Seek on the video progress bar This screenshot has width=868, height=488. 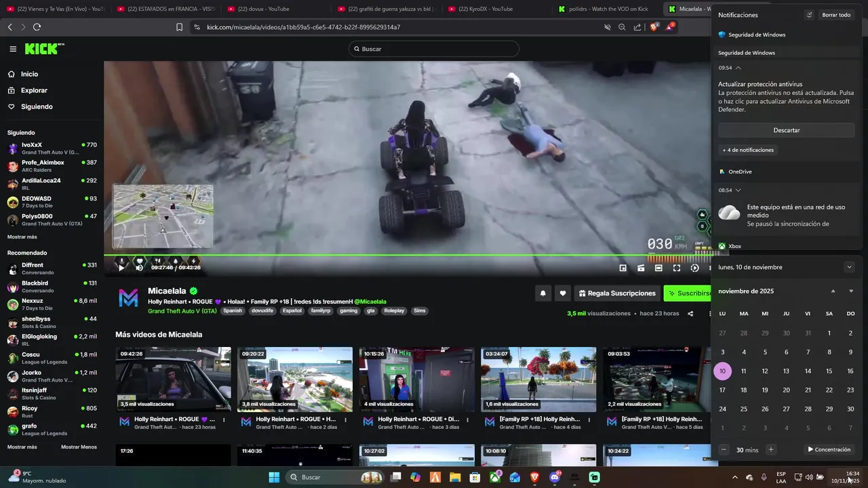pos(407,255)
